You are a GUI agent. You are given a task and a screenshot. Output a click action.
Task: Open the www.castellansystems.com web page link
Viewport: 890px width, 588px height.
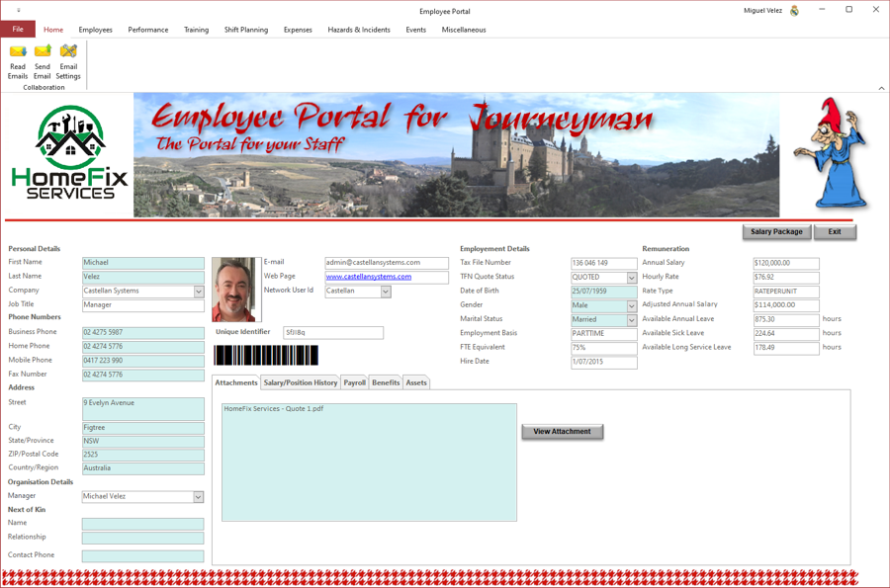(x=368, y=277)
